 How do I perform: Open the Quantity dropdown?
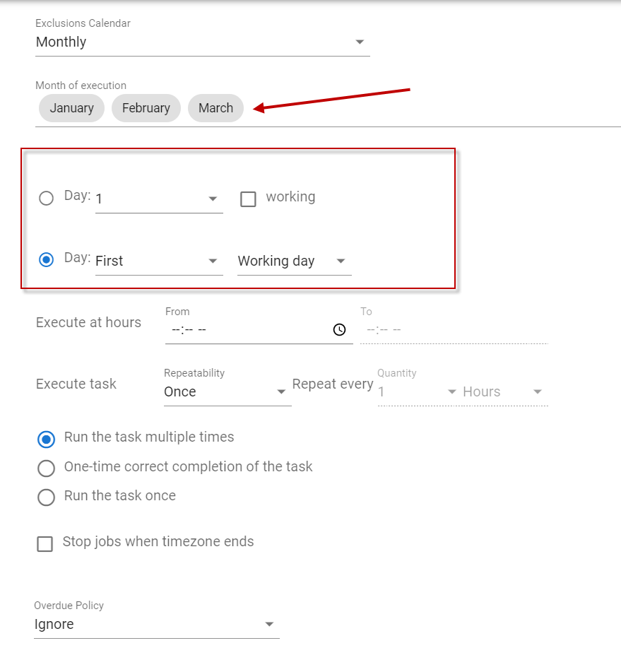[418, 391]
